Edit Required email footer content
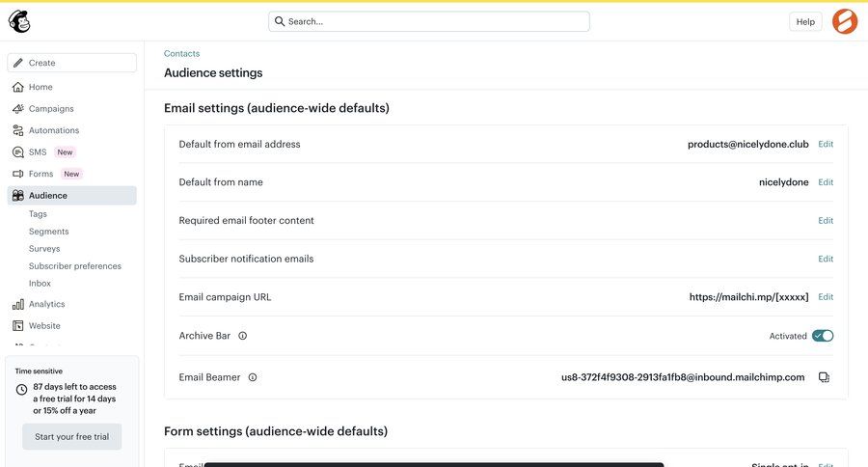This screenshot has width=868, height=467. 826,221
